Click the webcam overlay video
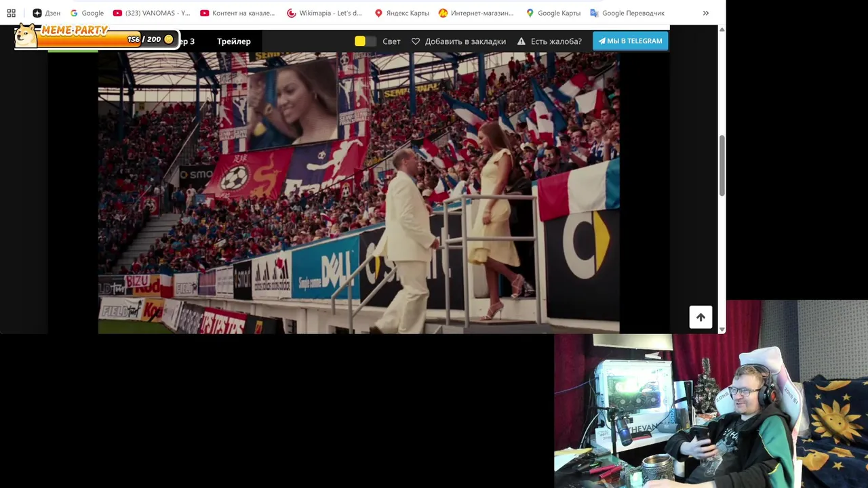The width and height of the screenshot is (868, 488). tap(711, 394)
